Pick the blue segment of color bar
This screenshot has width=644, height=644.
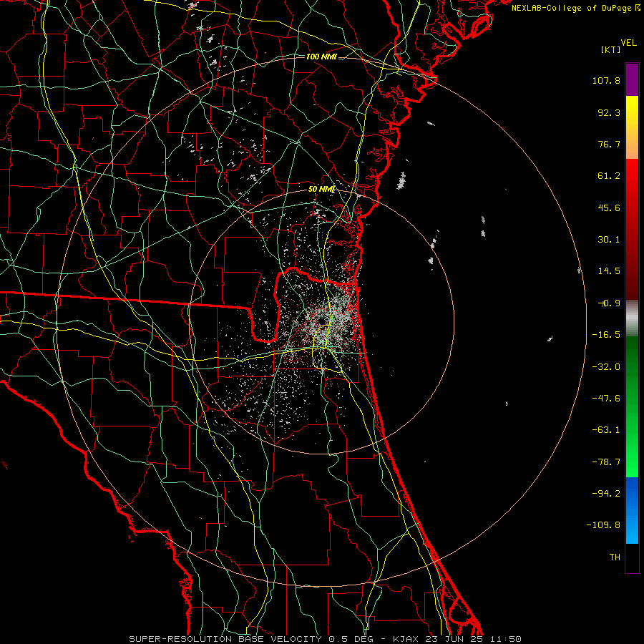click(x=632, y=510)
